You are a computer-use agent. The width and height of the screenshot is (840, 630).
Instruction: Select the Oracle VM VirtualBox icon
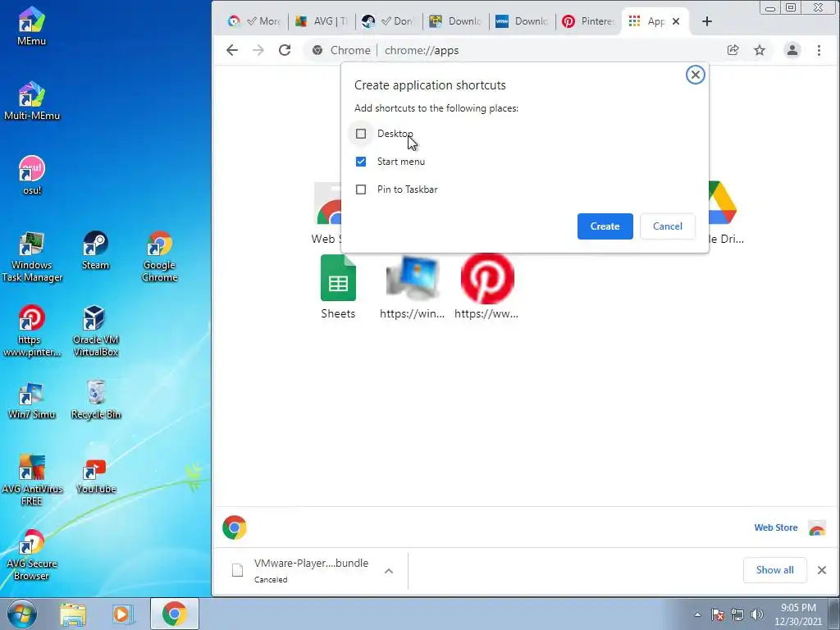(x=95, y=331)
